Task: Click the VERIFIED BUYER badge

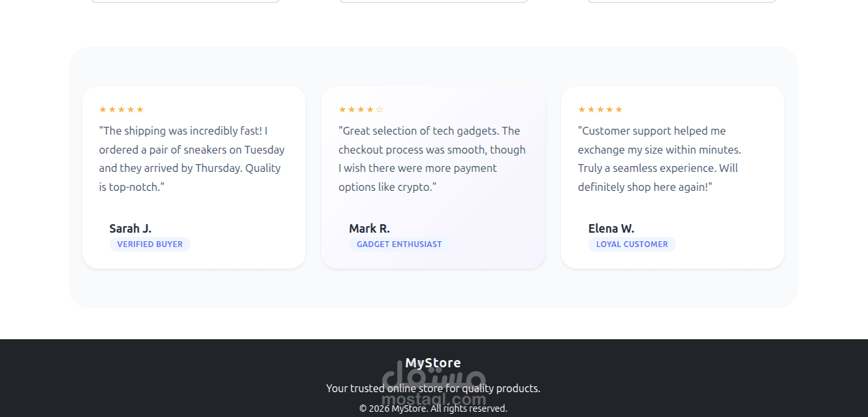Action: tap(150, 244)
